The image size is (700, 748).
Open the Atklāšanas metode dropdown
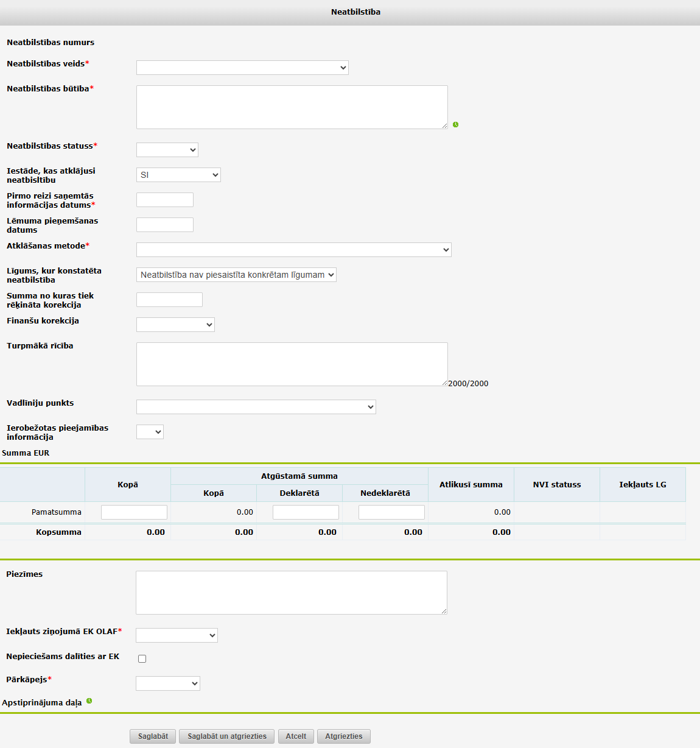coord(293,250)
